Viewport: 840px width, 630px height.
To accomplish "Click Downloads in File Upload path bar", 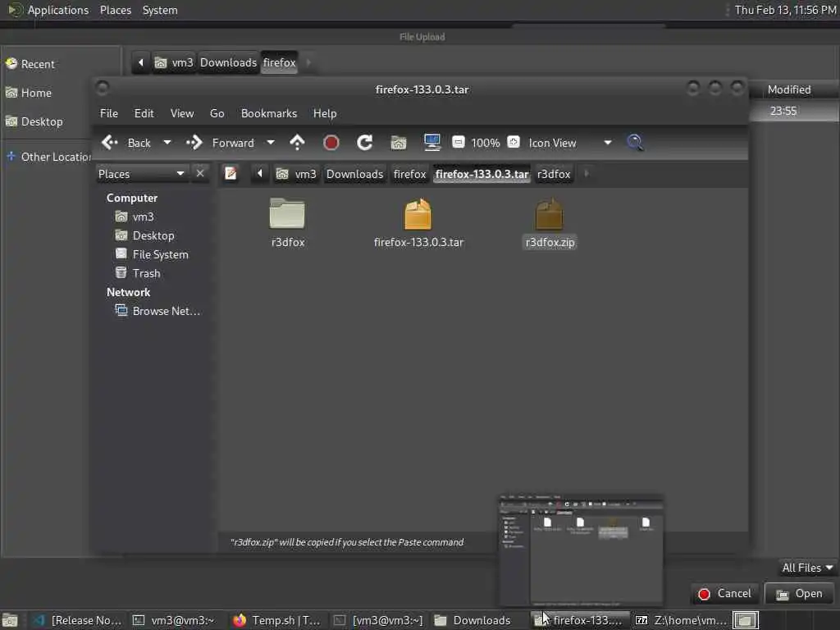I will (x=228, y=62).
